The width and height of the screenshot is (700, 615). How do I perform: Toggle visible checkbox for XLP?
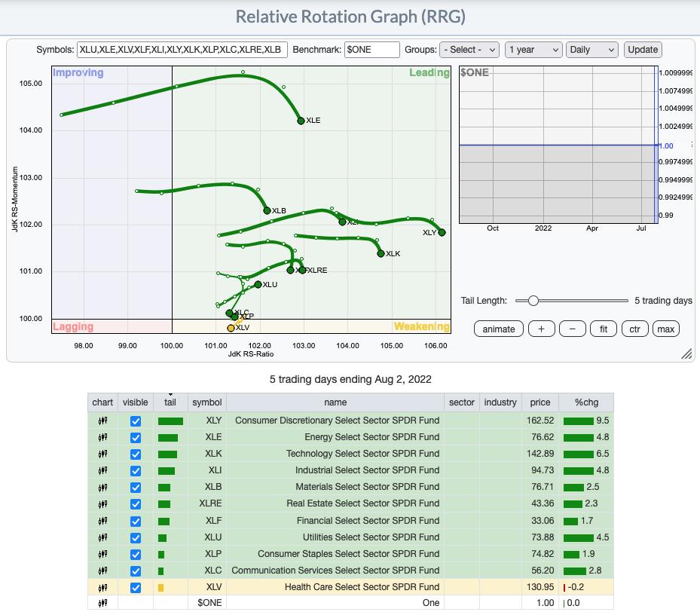point(136,554)
